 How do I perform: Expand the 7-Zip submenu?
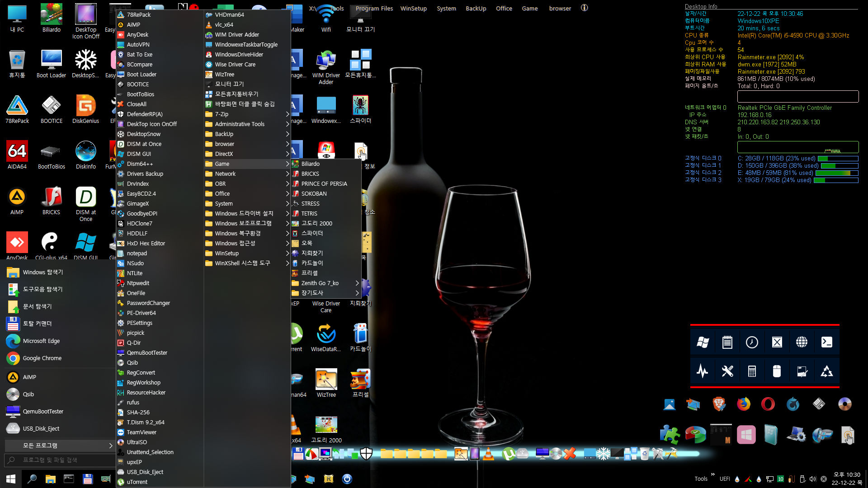click(247, 114)
